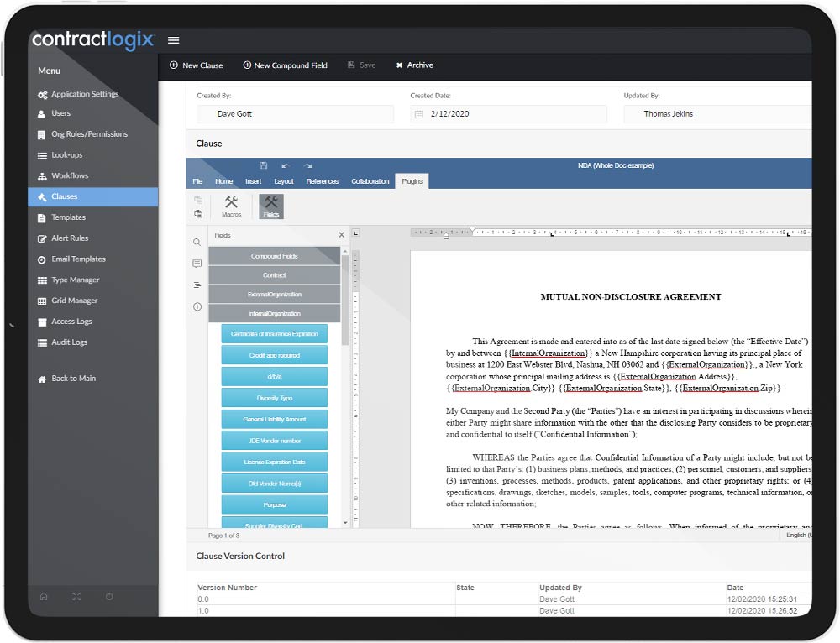
Task: Open Audit Logs sidebar item
Action: 62,342
